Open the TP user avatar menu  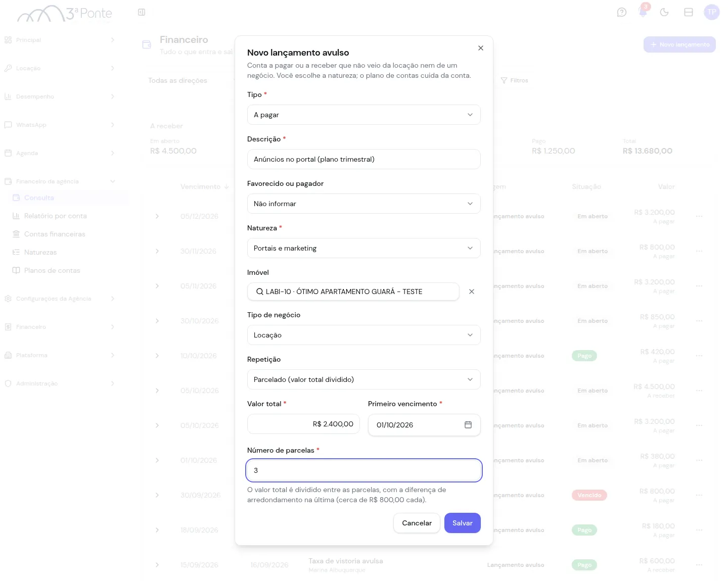(712, 12)
